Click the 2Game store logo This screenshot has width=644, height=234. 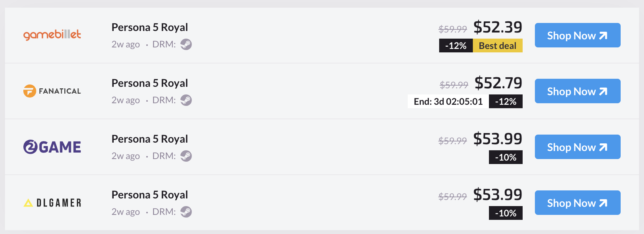[52, 147]
